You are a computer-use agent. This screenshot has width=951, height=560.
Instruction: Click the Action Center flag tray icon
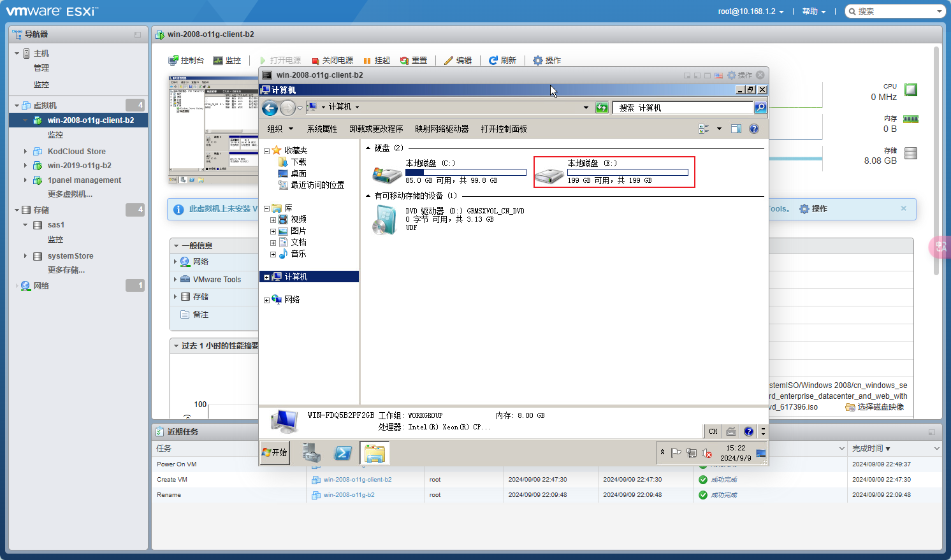click(676, 453)
